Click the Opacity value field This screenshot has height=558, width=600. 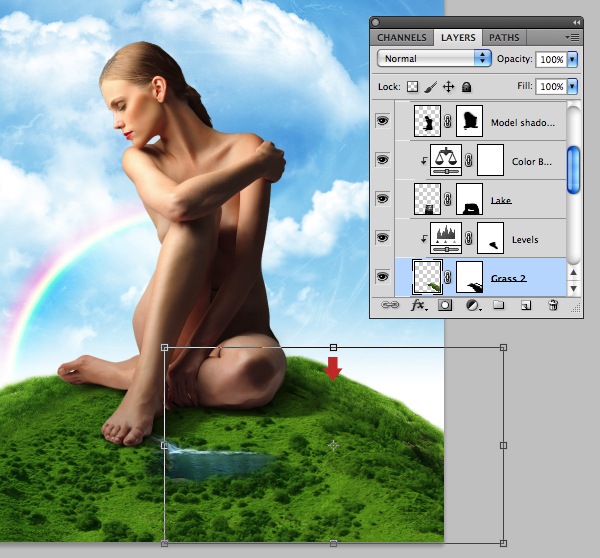coord(551,59)
